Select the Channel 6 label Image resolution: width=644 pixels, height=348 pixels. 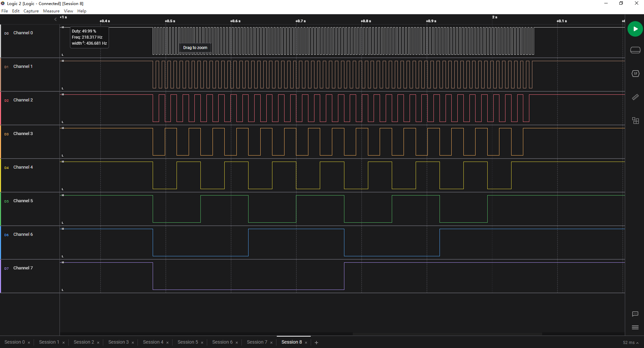pyautogui.click(x=23, y=234)
